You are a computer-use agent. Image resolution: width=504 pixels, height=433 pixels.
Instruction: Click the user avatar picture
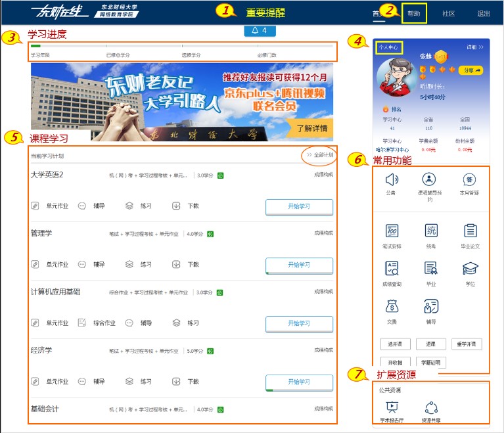click(x=396, y=77)
